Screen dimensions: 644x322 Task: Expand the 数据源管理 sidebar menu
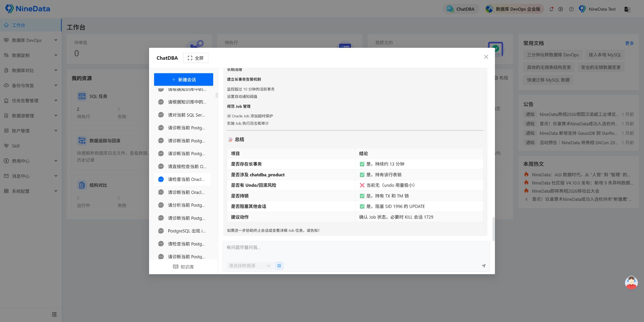31,116
